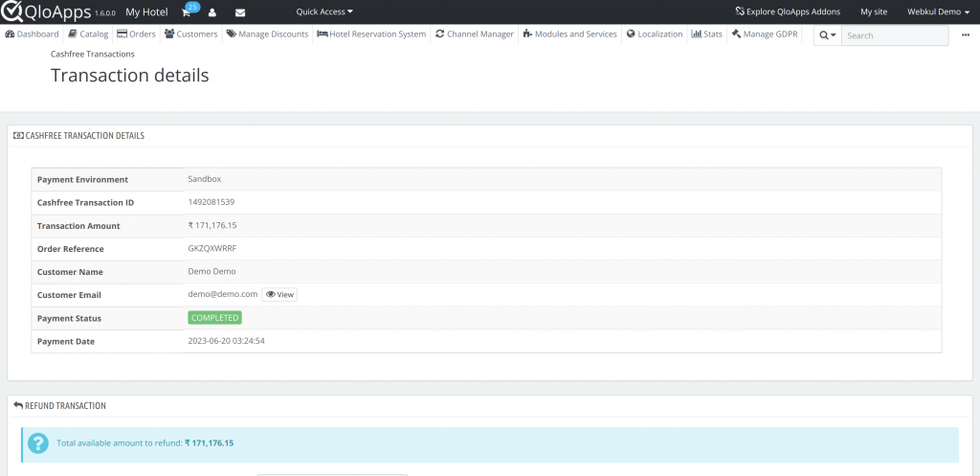Click the Refund Transaction panel heading

[x=59, y=405]
